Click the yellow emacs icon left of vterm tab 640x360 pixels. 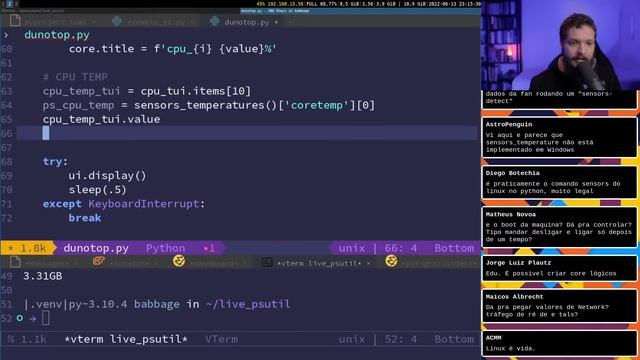click(179, 261)
